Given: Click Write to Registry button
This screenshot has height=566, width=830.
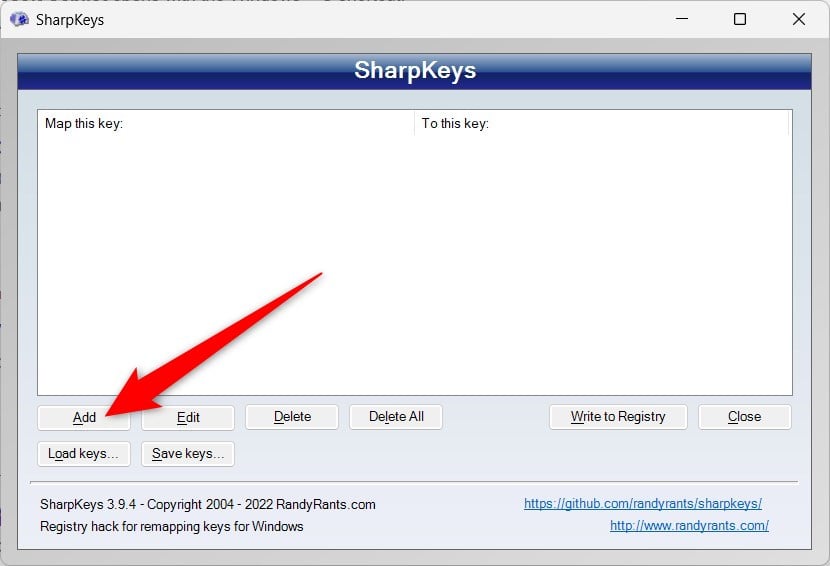Looking at the screenshot, I should (618, 417).
